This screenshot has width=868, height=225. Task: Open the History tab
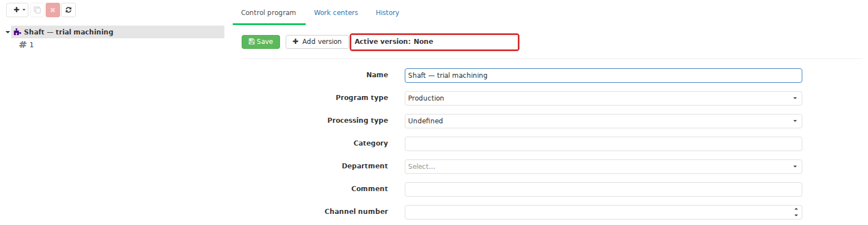tap(388, 12)
